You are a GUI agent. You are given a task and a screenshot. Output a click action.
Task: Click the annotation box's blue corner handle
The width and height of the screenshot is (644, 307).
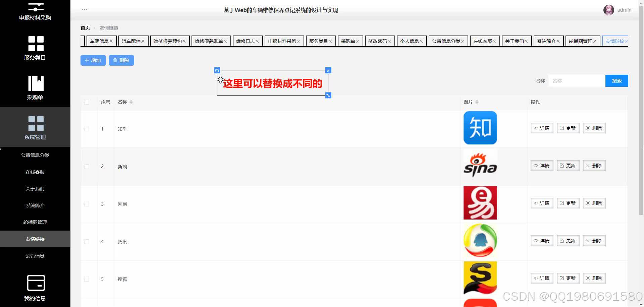[328, 96]
